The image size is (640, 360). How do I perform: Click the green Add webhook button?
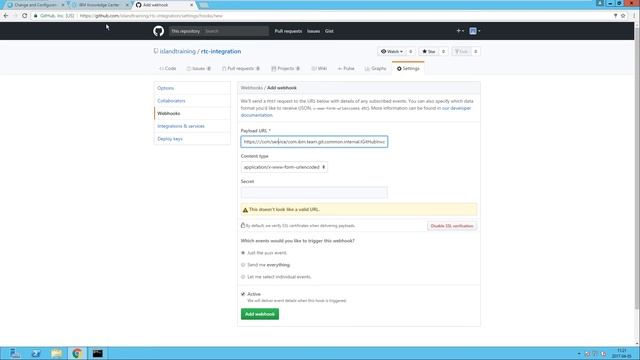[260, 314]
